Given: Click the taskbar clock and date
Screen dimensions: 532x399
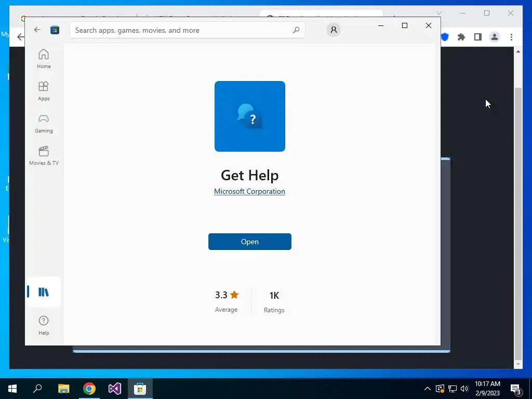Looking at the screenshot, I should click(487, 389).
